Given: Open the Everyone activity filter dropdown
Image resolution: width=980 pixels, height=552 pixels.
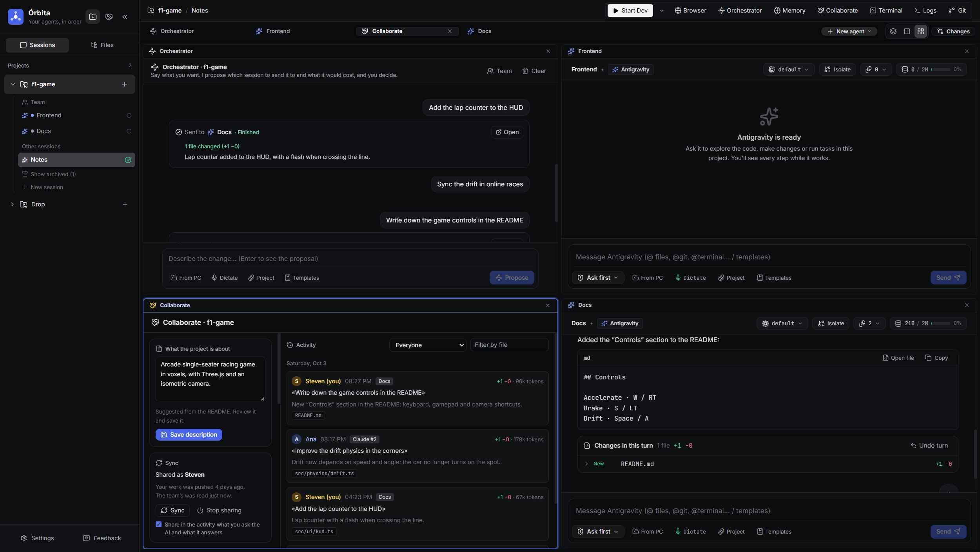Looking at the screenshot, I should coord(428,345).
